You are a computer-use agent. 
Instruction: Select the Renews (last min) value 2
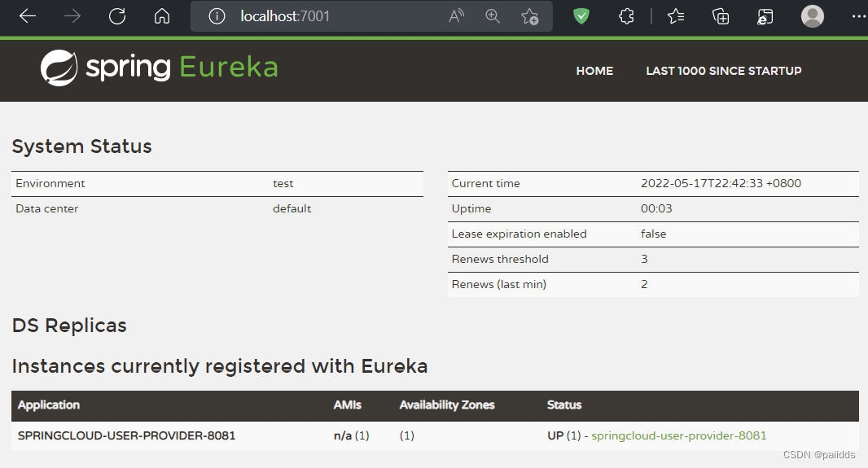644,284
